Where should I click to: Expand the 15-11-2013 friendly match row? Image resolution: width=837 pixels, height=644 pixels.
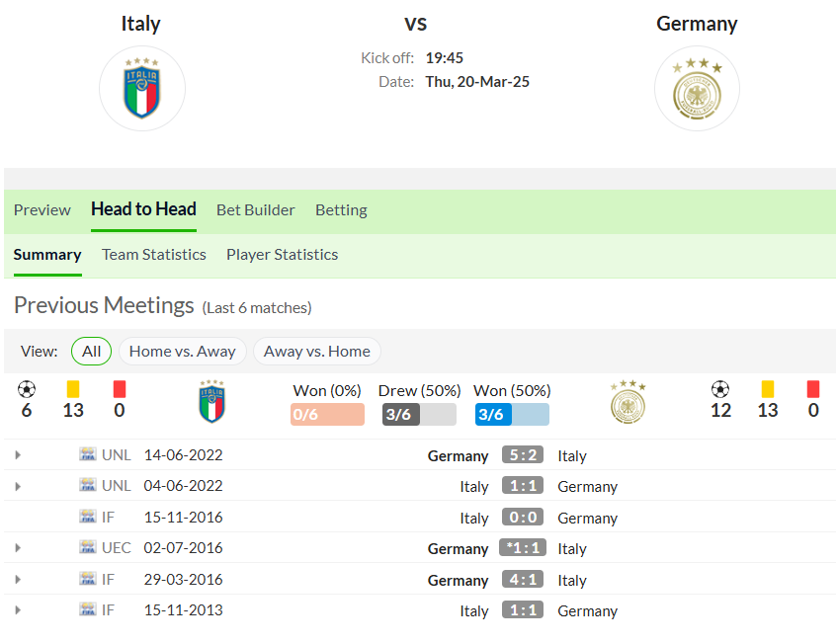(18, 609)
